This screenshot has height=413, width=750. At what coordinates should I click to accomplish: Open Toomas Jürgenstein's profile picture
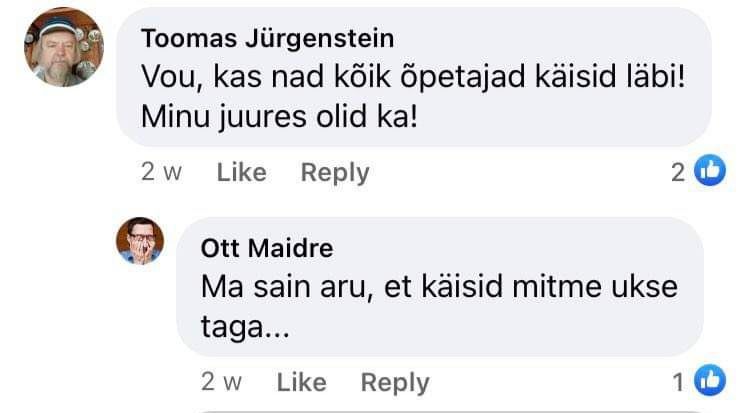(63, 48)
